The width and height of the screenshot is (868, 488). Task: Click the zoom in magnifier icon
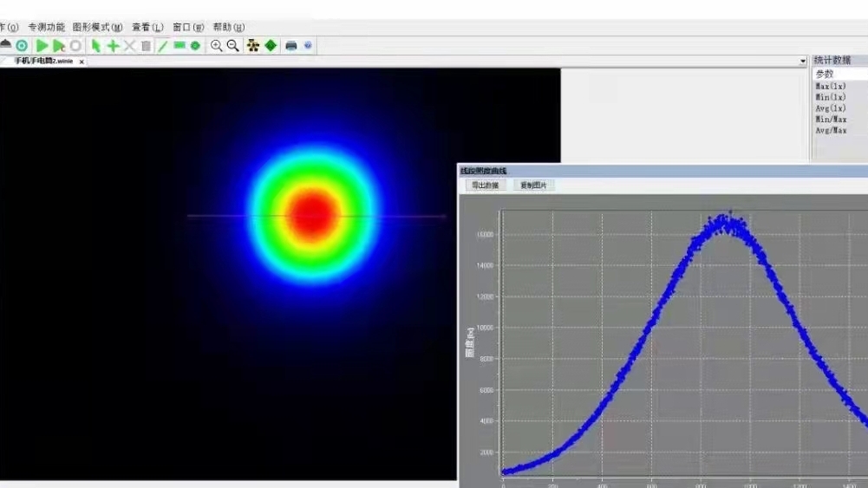(x=217, y=46)
